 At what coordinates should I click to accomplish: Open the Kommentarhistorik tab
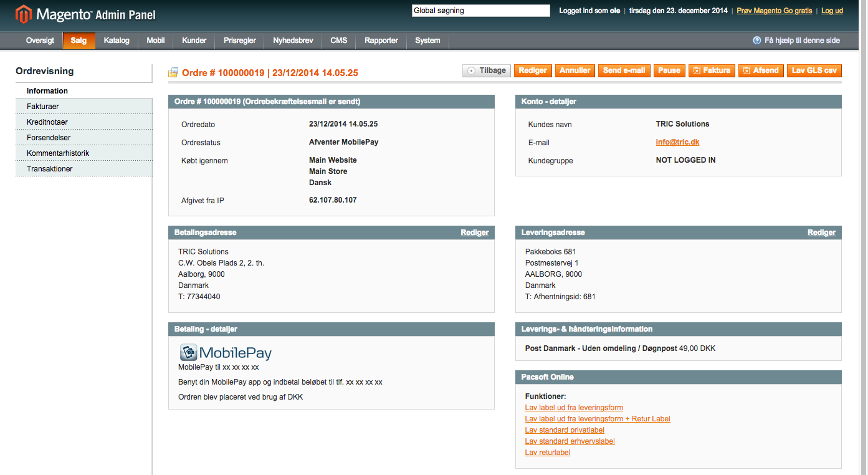tap(58, 153)
